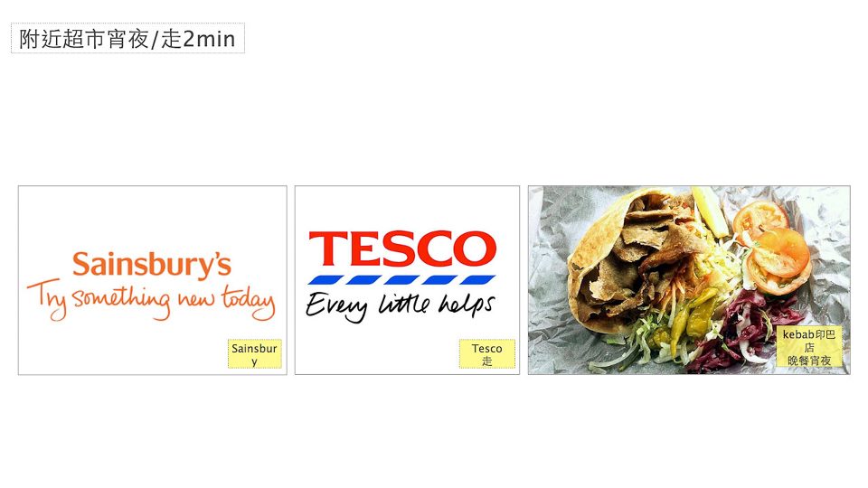Select the yellow Sainsbury caption label
This screenshot has width=868, height=488.
coord(255,354)
